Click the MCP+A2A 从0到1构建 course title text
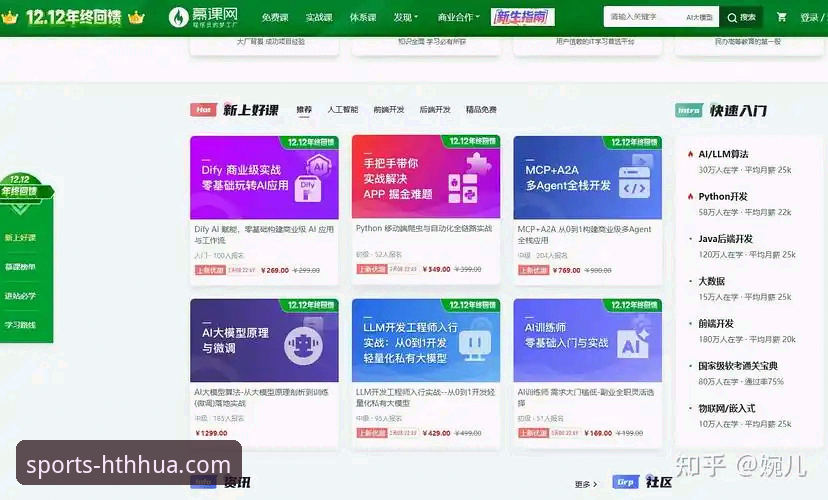 (x=585, y=234)
